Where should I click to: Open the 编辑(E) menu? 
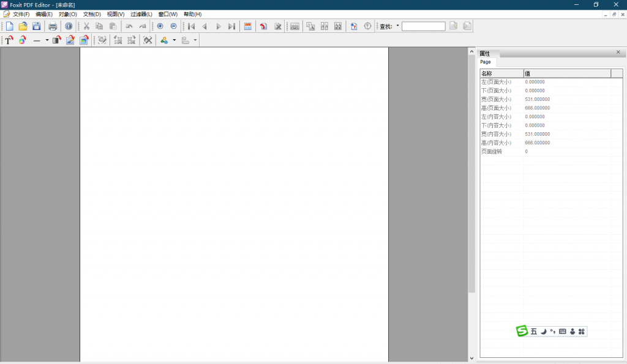tap(44, 15)
